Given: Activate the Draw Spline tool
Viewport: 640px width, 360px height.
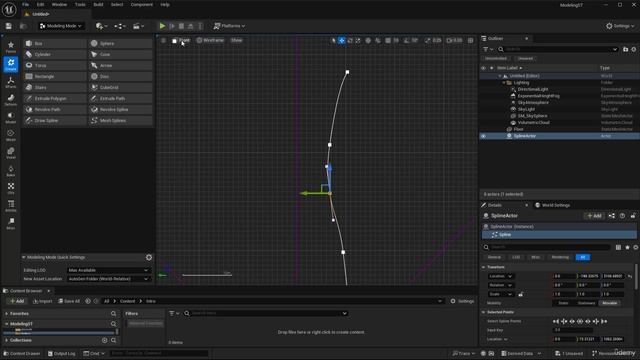Looking at the screenshot, I should pos(55,120).
